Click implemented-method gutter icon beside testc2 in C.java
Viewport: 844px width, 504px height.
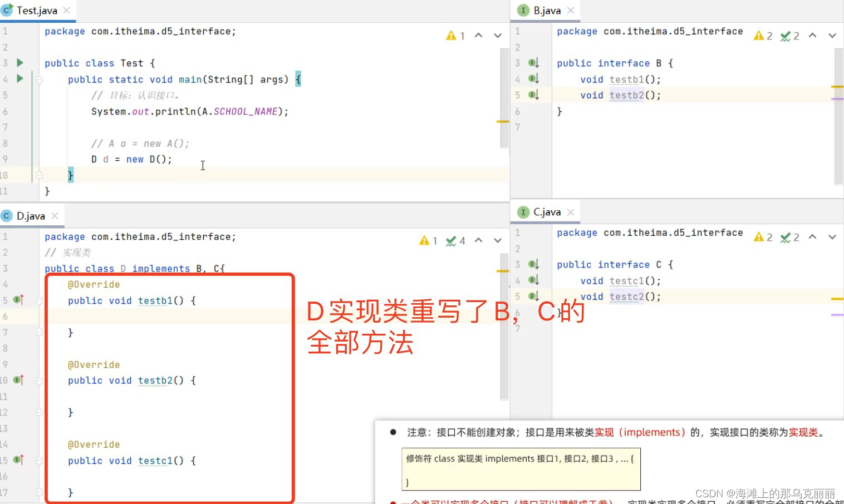click(533, 297)
